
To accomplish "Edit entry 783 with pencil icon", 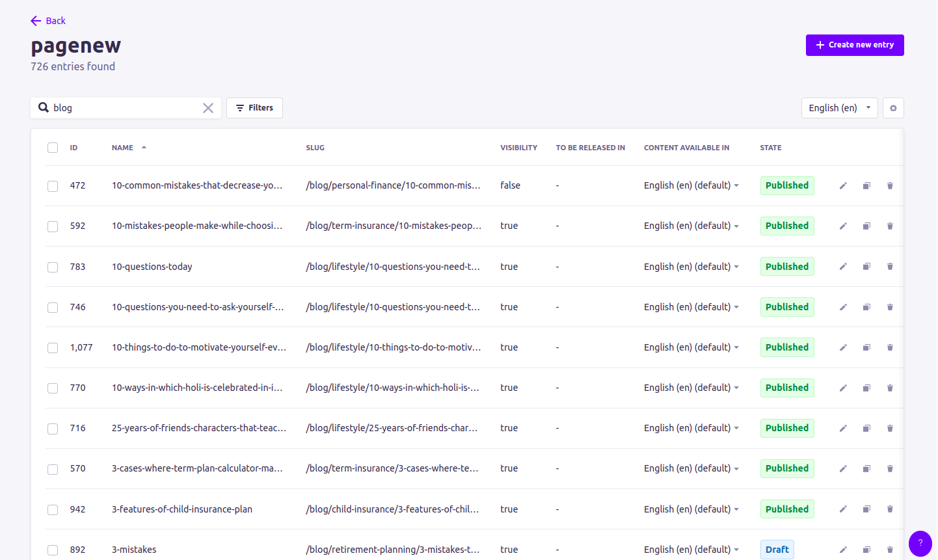I will pyautogui.click(x=843, y=267).
